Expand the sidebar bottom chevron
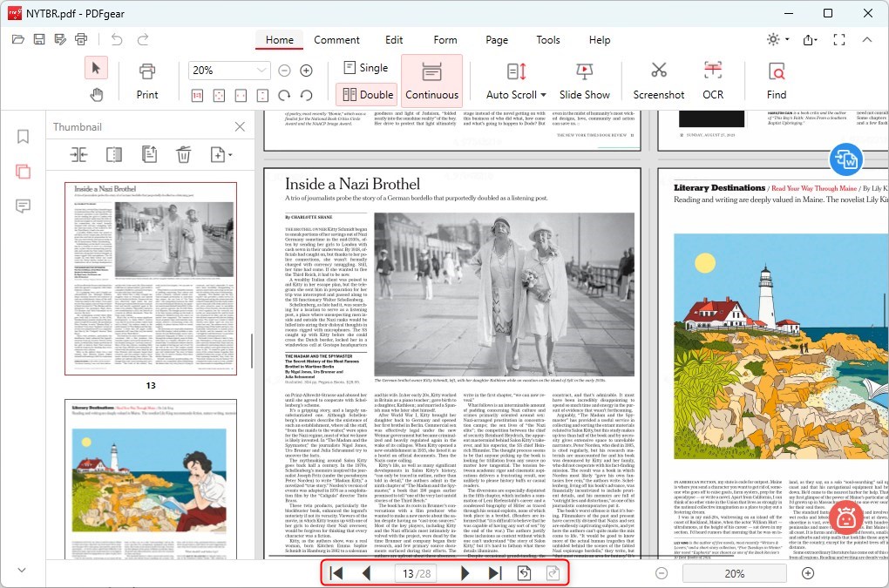The image size is (889, 588). [22, 570]
